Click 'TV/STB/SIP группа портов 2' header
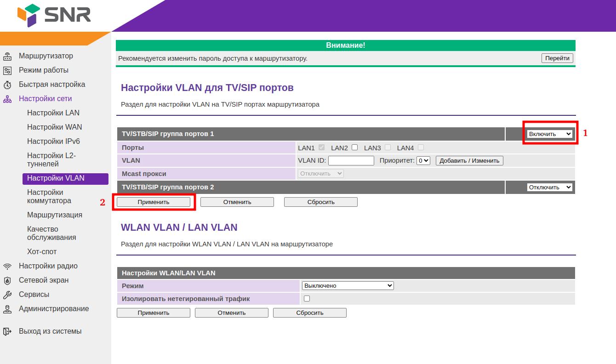The width and height of the screenshot is (616, 364). pos(311,187)
